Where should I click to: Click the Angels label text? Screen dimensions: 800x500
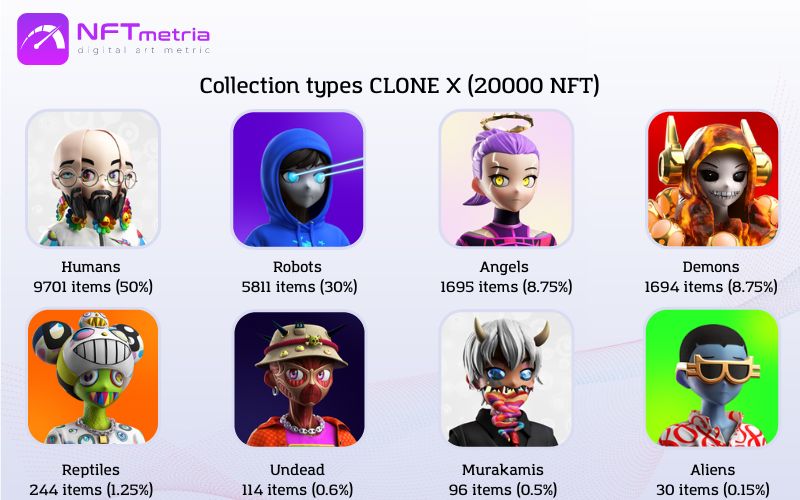[504, 267]
